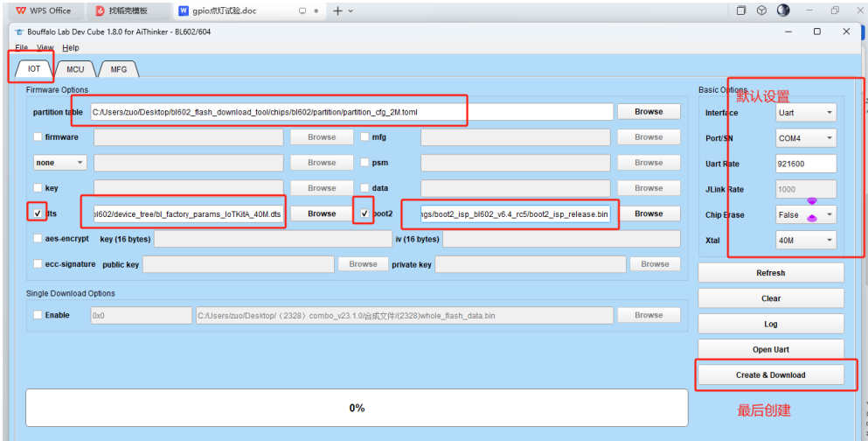Click the Open Uart button

[771, 350]
